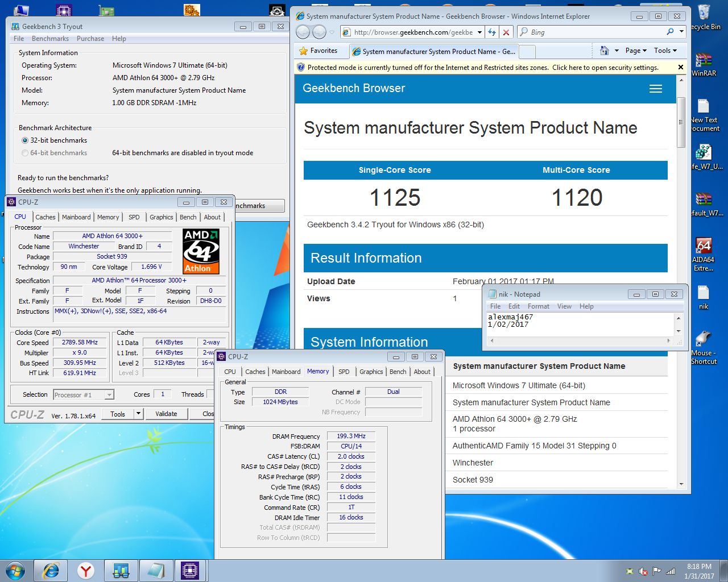Close the protected mode information bar

(x=681, y=67)
